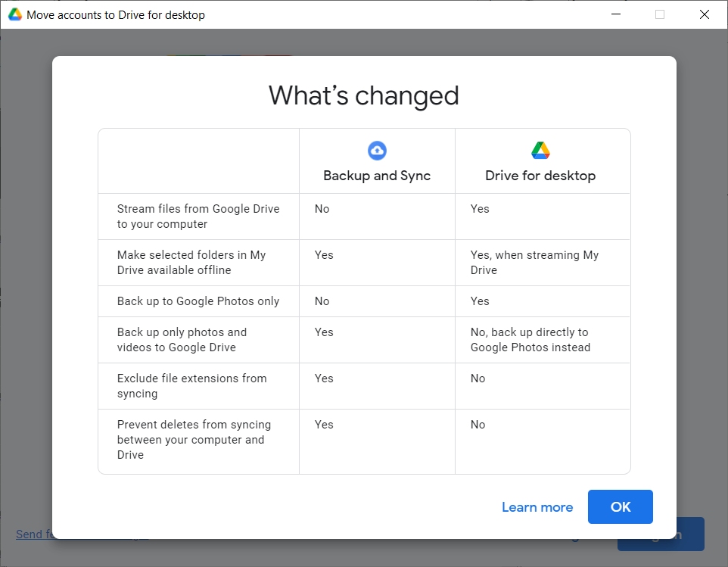Image resolution: width=728 pixels, height=567 pixels.
Task: Close the Move accounts window
Action: (705, 14)
